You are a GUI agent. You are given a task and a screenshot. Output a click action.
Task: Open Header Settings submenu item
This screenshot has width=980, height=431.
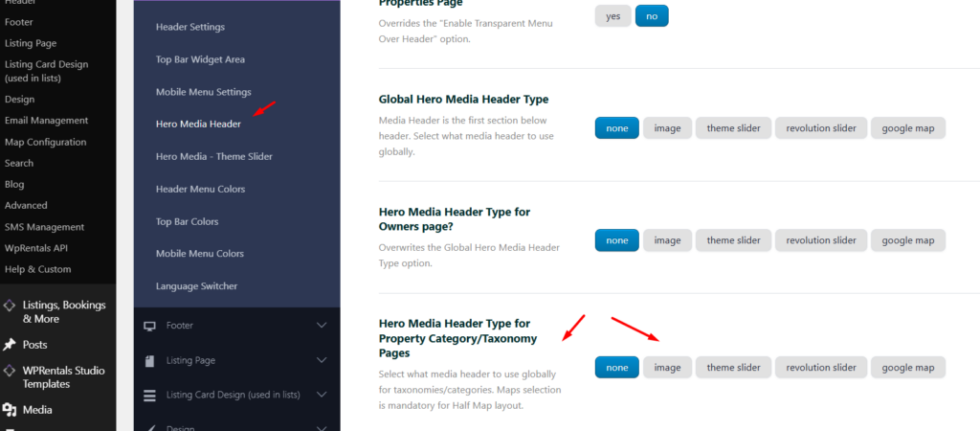(190, 27)
